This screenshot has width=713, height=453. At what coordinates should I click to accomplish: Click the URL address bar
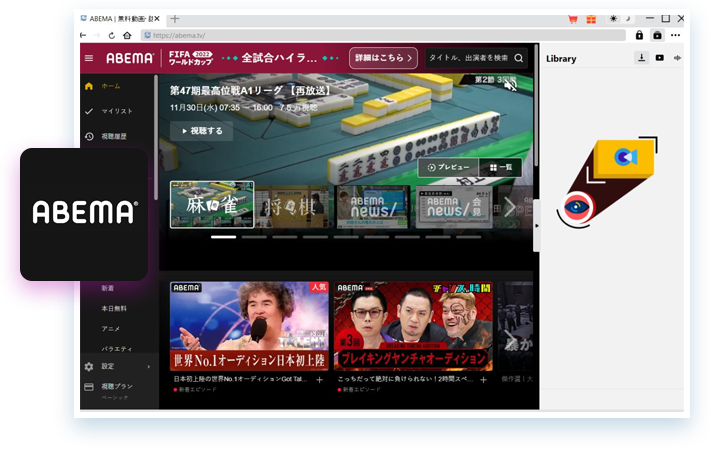point(383,35)
